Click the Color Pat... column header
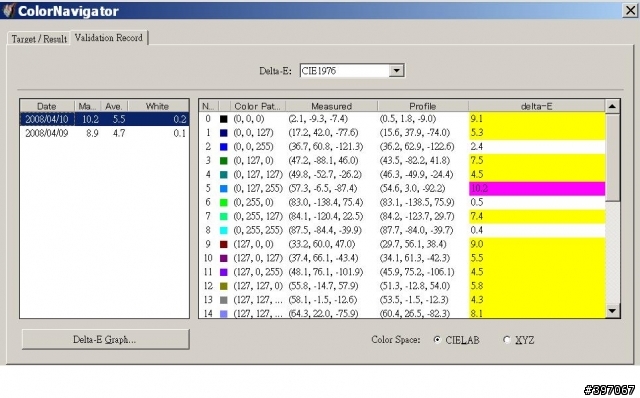 (x=258, y=106)
